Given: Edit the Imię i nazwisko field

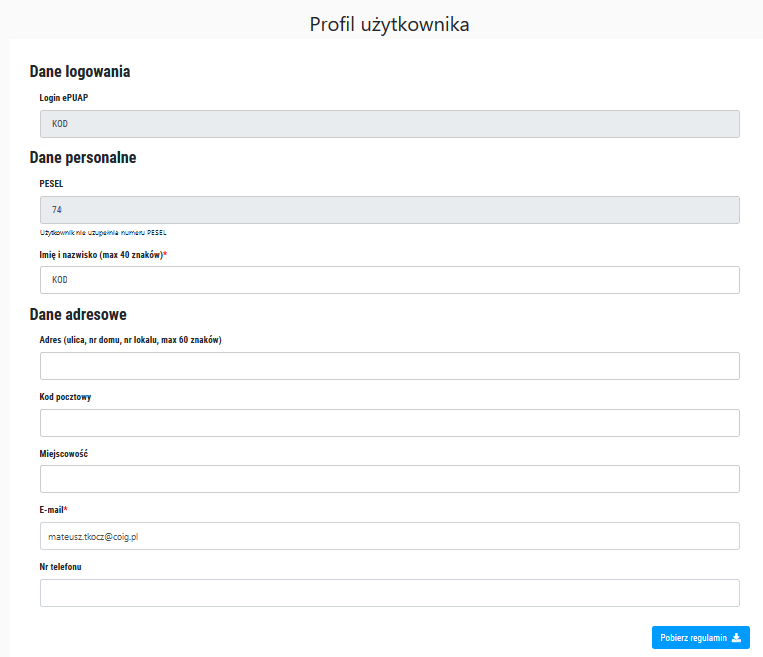Looking at the screenshot, I should click(x=390, y=280).
